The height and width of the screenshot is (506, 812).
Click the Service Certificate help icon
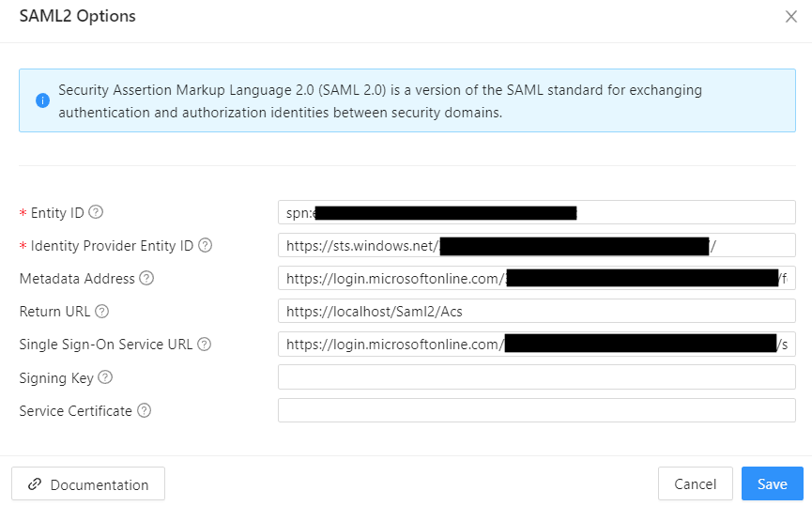144,410
